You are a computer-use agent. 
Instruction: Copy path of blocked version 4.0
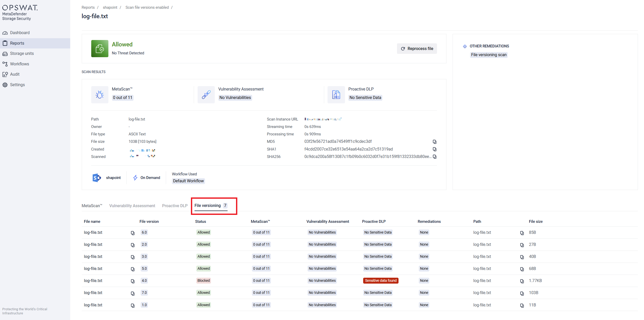click(522, 281)
